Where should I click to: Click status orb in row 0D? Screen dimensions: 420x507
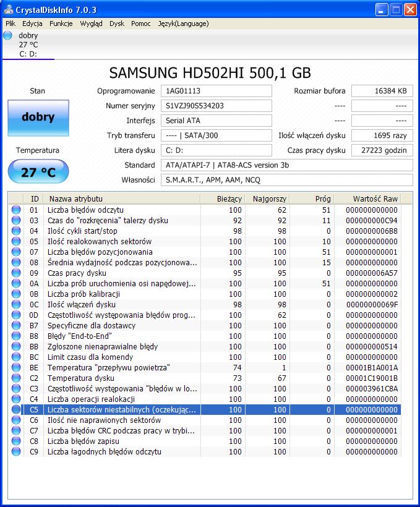16,315
